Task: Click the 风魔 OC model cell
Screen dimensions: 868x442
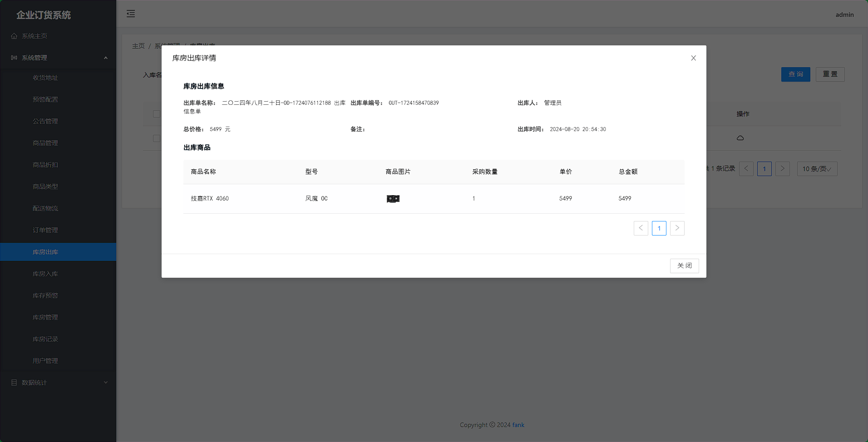Action: (x=316, y=198)
